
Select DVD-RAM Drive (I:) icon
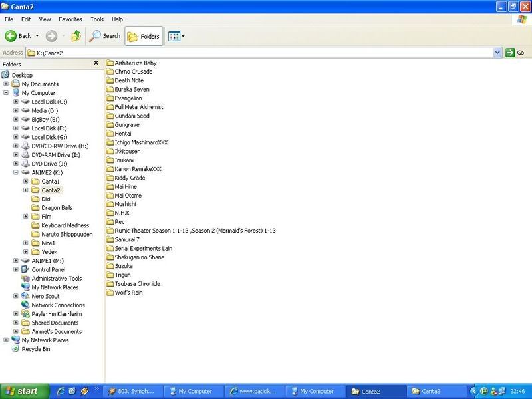point(25,155)
